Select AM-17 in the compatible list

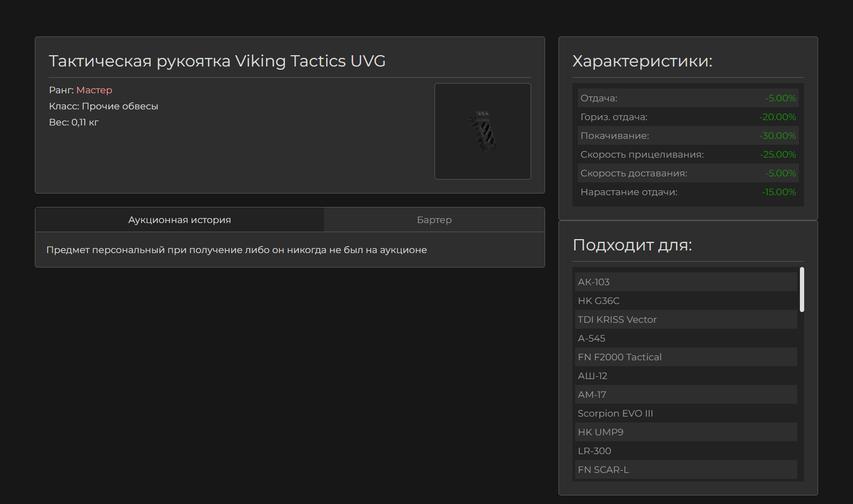click(x=686, y=395)
